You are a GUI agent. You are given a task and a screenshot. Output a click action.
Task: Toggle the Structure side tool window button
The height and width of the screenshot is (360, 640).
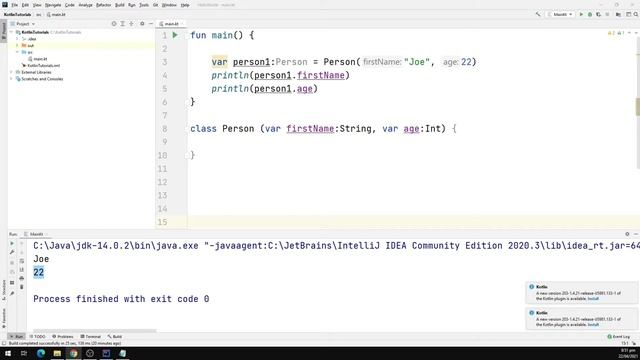pyautogui.click(x=4, y=290)
